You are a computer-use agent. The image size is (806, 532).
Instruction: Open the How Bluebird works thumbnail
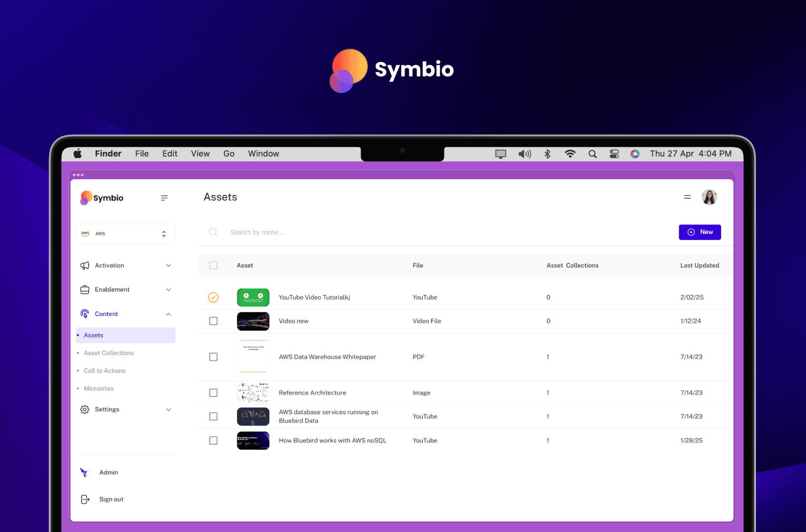tap(253, 440)
